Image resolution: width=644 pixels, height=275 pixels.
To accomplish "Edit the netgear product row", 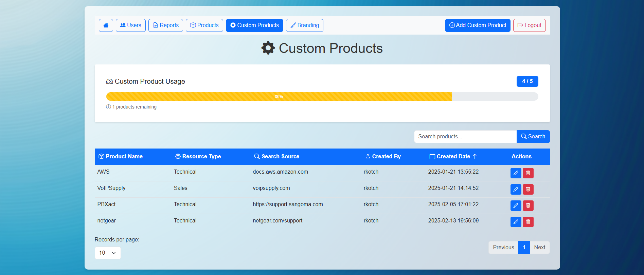I will click(516, 222).
